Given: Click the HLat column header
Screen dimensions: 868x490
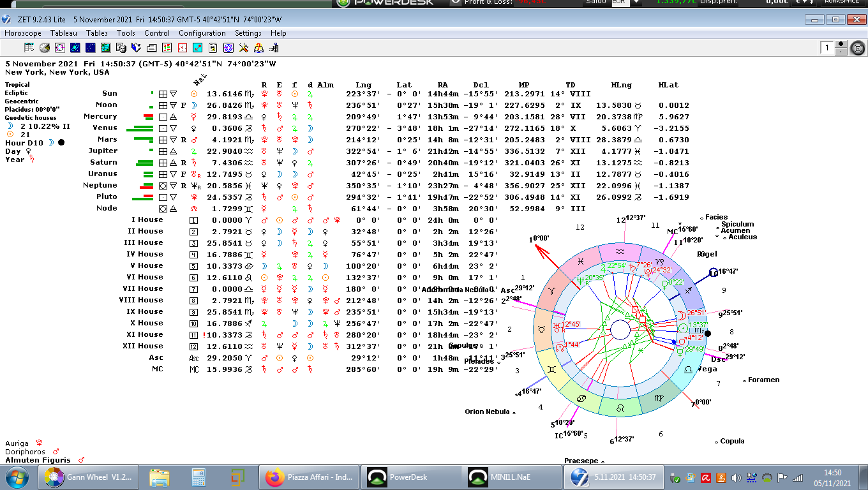Looking at the screenshot, I should (x=668, y=85).
